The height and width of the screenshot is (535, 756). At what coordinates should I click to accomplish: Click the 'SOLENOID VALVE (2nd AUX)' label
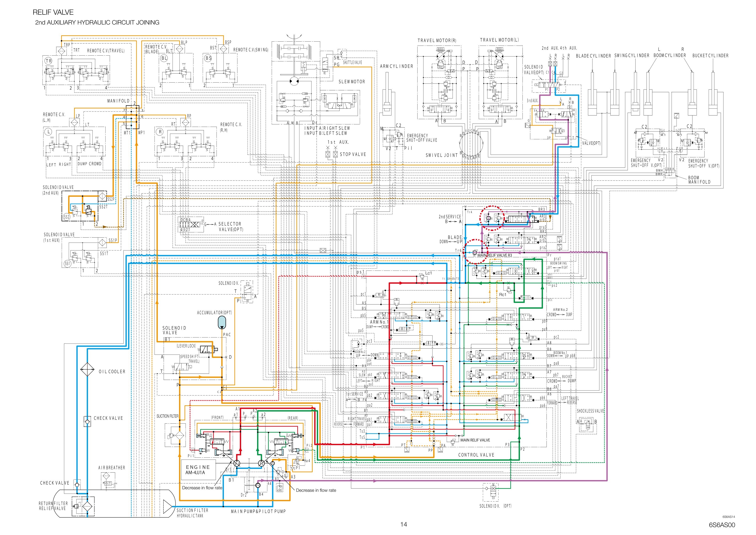pyautogui.click(x=58, y=190)
